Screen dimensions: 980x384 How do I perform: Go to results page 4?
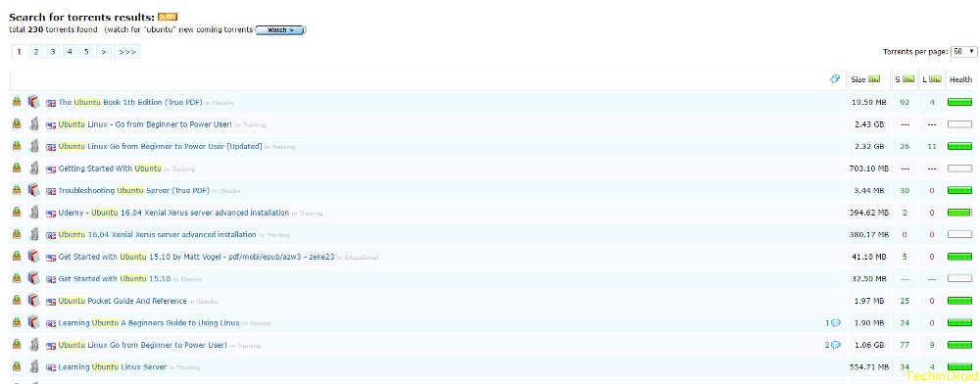click(x=70, y=52)
